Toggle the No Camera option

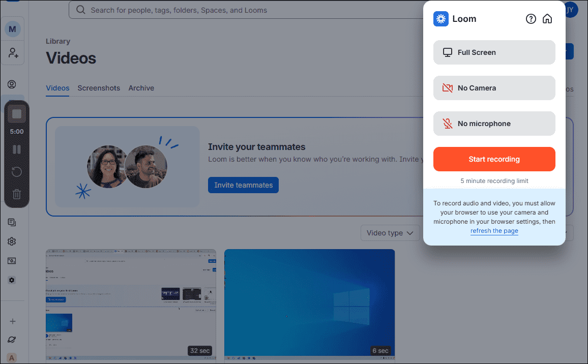click(x=494, y=88)
